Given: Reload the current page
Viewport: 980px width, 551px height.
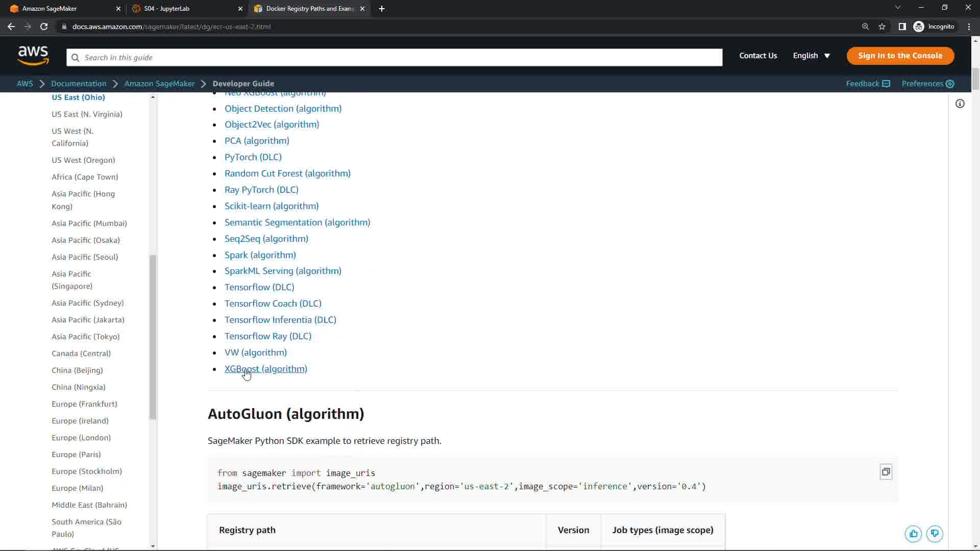Looking at the screenshot, I should 44,27.
